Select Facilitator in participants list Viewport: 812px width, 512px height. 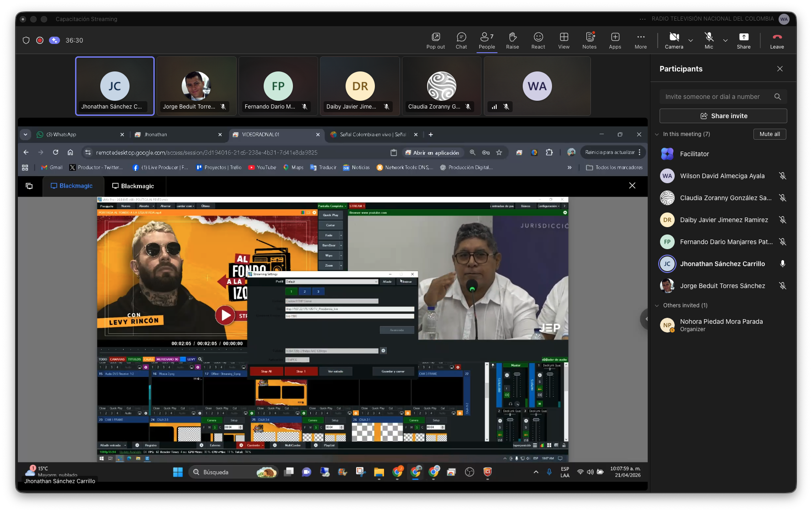click(x=723, y=154)
